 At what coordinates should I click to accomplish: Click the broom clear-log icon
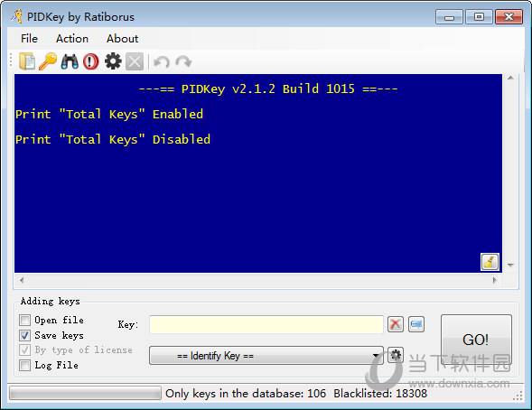click(x=490, y=262)
